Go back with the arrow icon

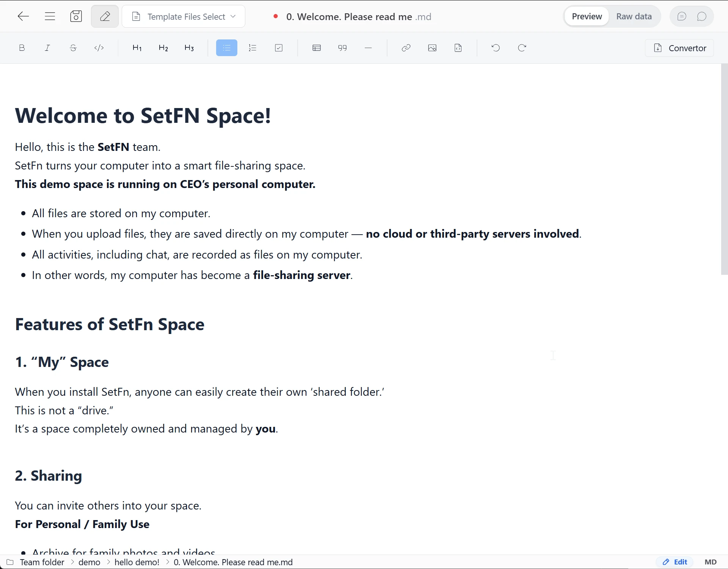tap(24, 16)
